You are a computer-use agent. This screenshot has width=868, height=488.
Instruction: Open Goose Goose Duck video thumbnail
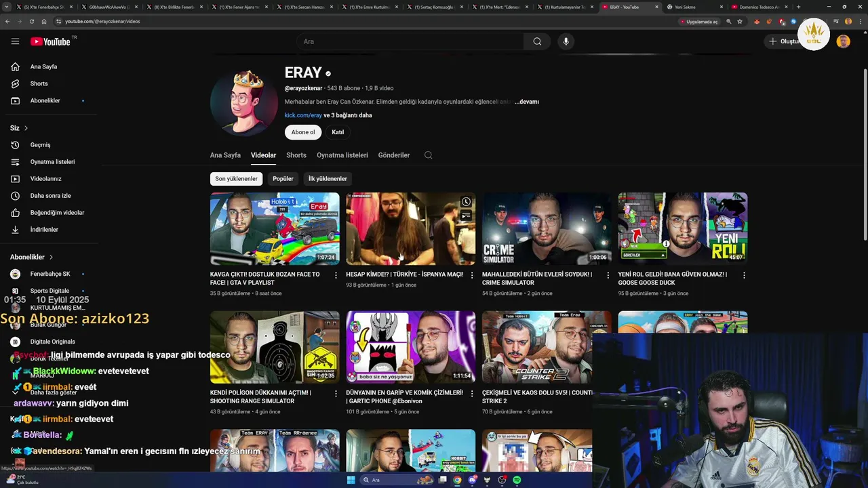tap(683, 228)
